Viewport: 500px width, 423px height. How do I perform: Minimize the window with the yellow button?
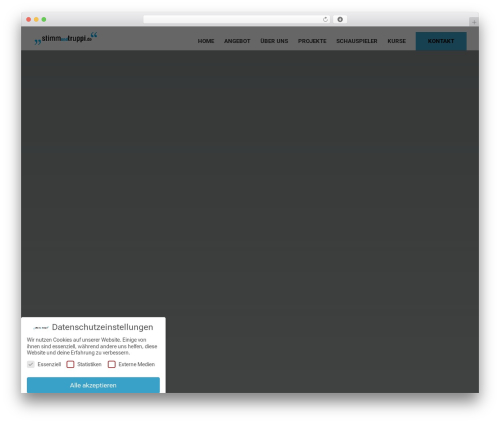[x=36, y=19]
